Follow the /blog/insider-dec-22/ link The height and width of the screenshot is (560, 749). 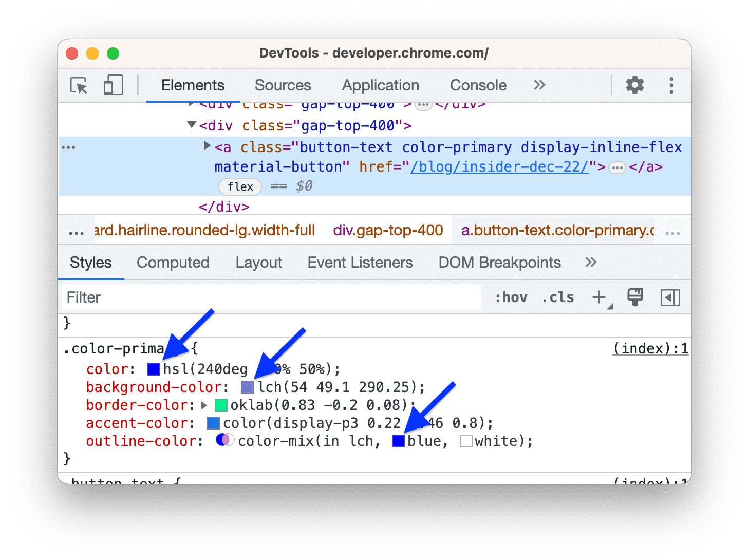pyautogui.click(x=499, y=166)
